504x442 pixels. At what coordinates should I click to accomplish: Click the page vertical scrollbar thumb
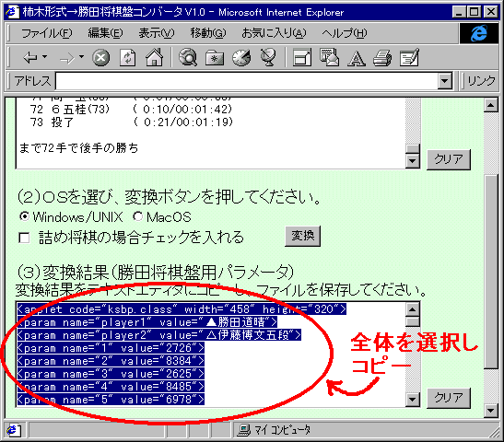click(491, 272)
